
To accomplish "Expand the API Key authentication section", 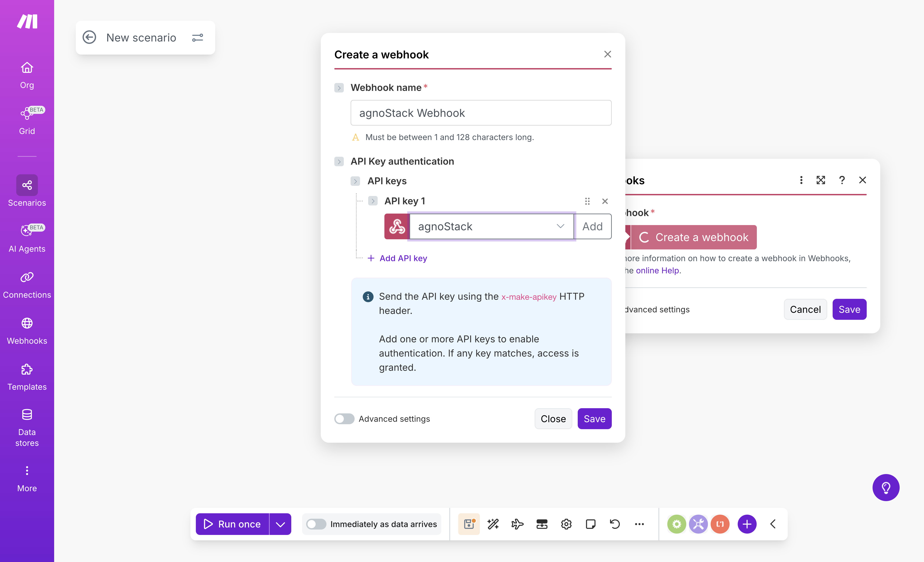I will tap(339, 161).
